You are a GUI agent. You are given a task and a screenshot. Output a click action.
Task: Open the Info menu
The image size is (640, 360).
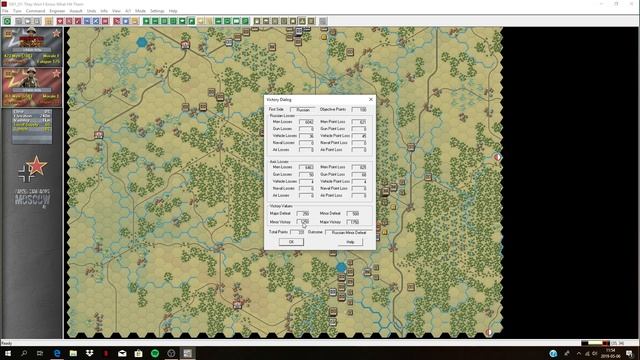(x=104, y=11)
